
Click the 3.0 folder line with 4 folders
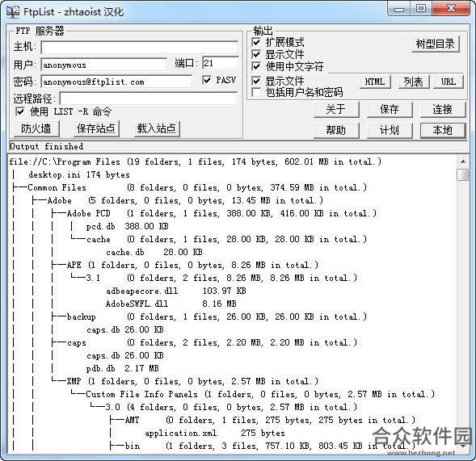[x=231, y=407]
